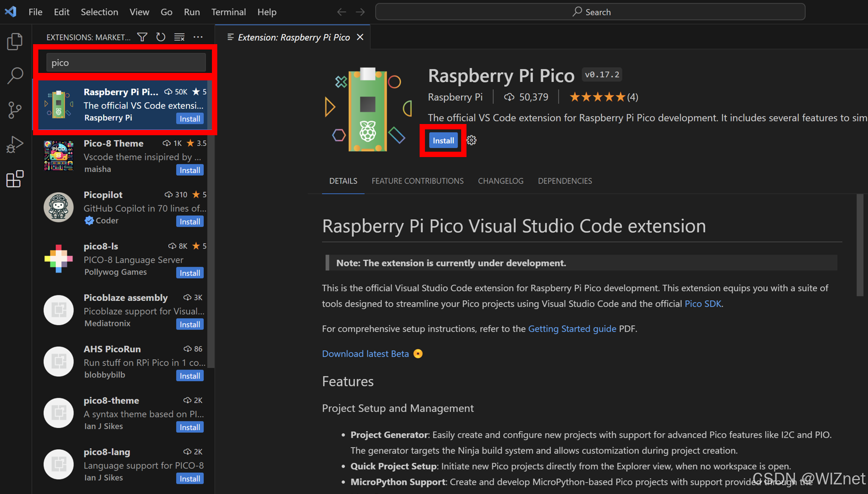Open the Terminal menu
This screenshot has height=494, width=868.
coord(228,12)
